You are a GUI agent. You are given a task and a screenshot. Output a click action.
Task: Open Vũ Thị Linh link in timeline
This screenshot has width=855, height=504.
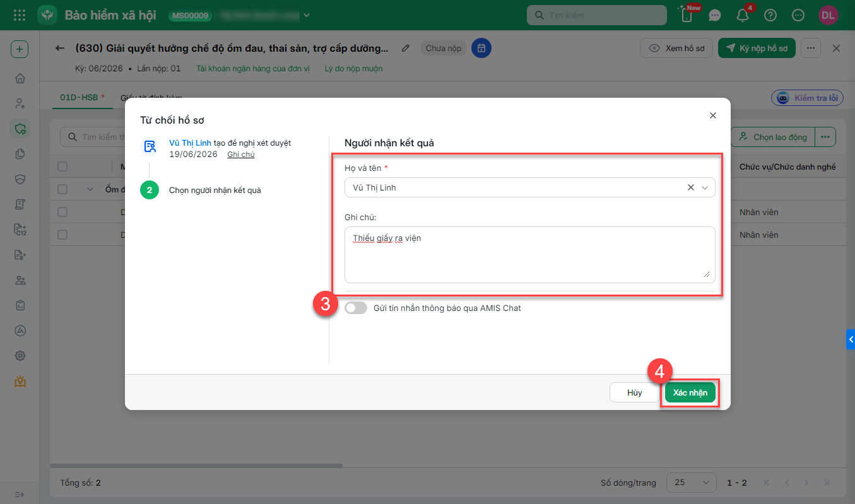(190, 143)
